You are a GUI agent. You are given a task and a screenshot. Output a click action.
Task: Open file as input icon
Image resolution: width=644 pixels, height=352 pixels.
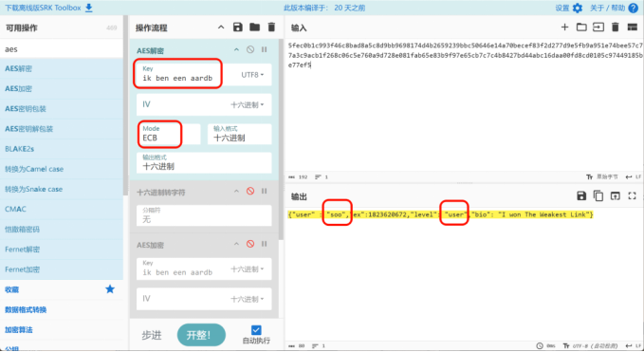598,28
